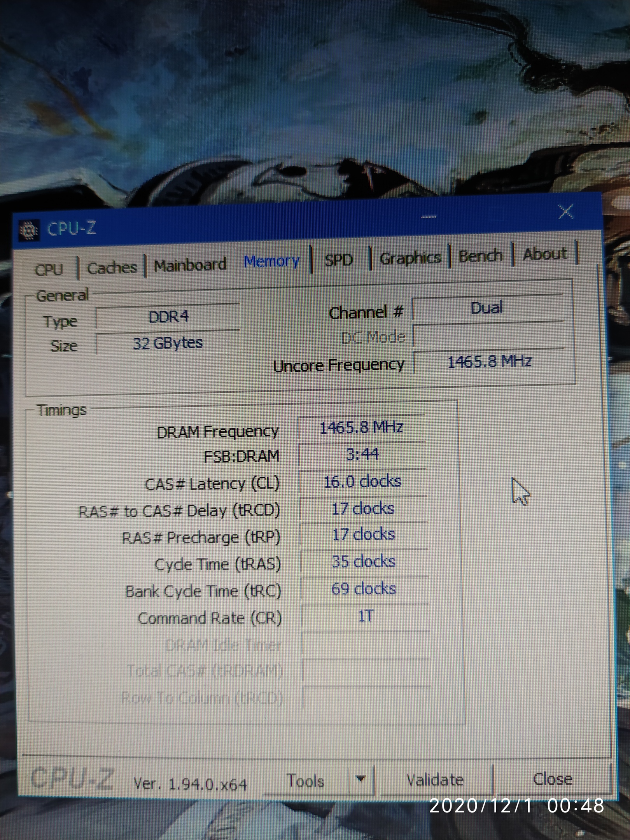Minimize the CPU-Z window
Image resolution: width=630 pixels, height=840 pixels.
[x=429, y=216]
